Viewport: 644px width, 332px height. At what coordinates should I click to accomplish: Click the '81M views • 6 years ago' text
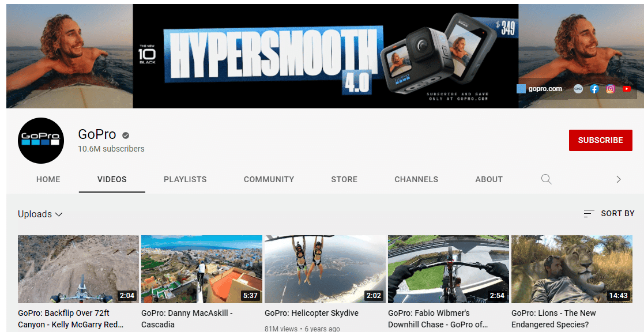click(302, 329)
